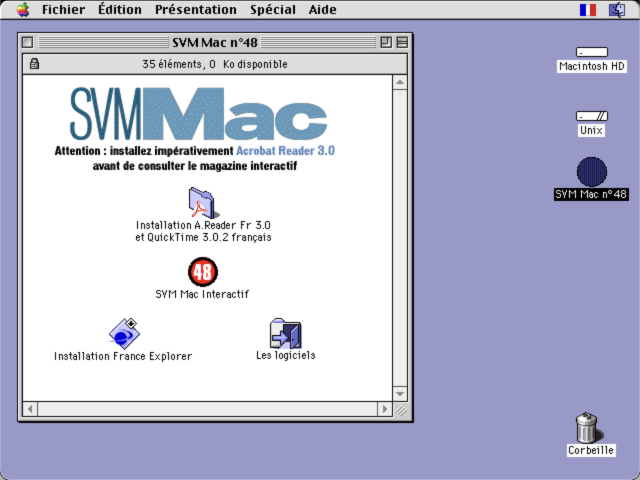The width and height of the screenshot is (640, 480).
Task: Click the 'Les logiciels' label text
Action: tap(286, 355)
